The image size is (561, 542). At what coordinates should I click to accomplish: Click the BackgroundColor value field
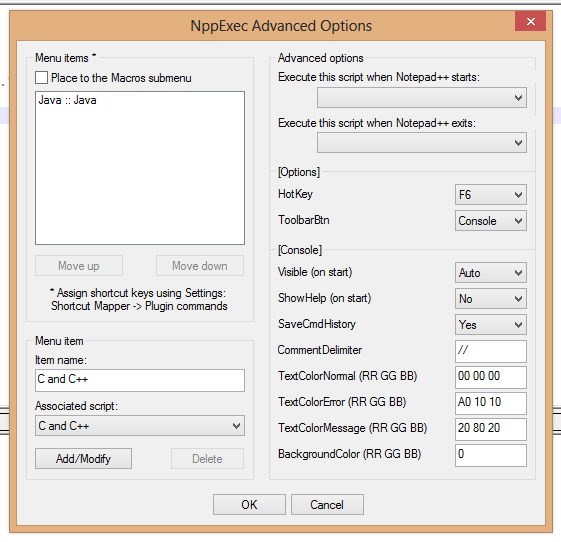click(x=491, y=455)
